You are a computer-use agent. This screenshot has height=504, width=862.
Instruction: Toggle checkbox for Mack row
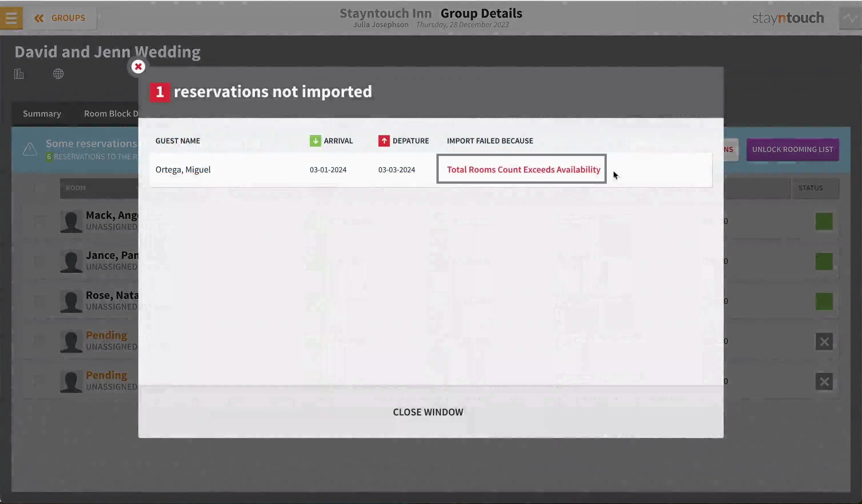tap(40, 221)
